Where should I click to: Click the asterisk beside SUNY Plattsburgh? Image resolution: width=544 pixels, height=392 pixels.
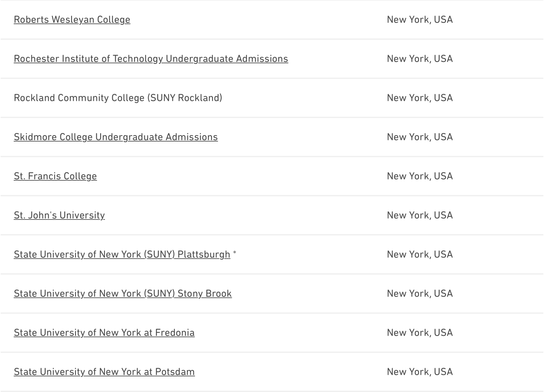click(235, 253)
